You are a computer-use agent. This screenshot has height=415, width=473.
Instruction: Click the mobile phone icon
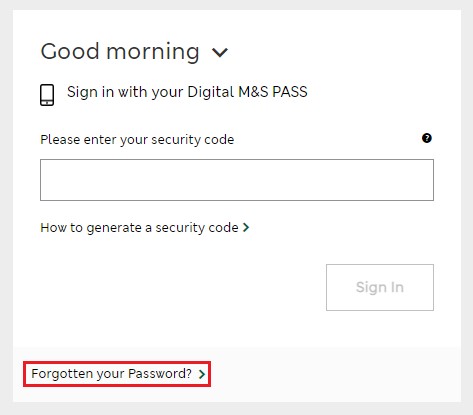tap(47, 95)
